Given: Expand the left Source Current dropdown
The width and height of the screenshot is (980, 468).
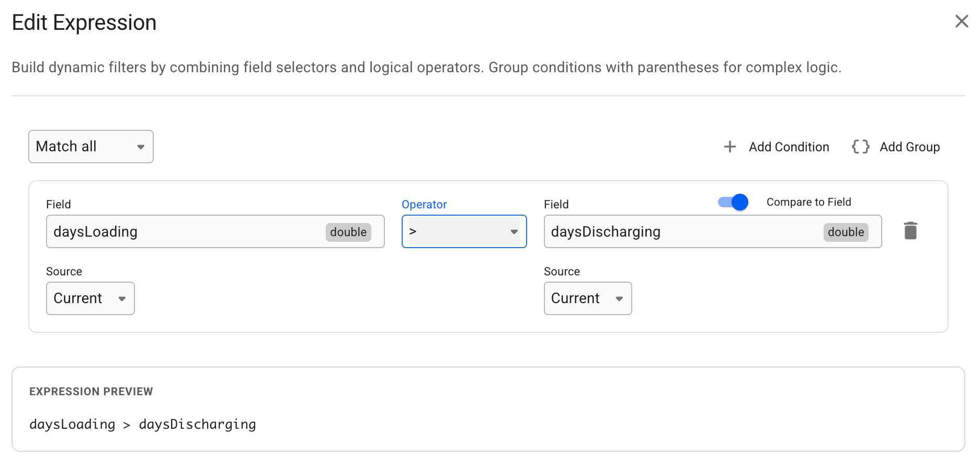Looking at the screenshot, I should pos(90,298).
